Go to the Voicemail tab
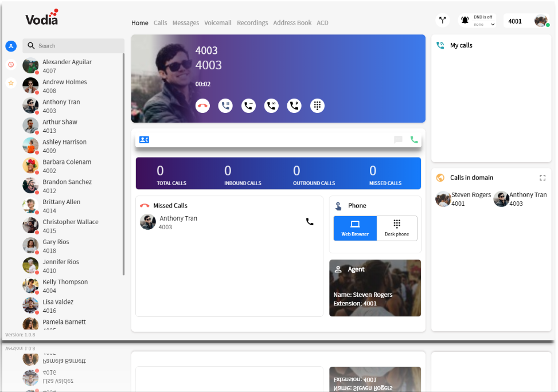Image resolution: width=558 pixels, height=392 pixels. [x=218, y=23]
